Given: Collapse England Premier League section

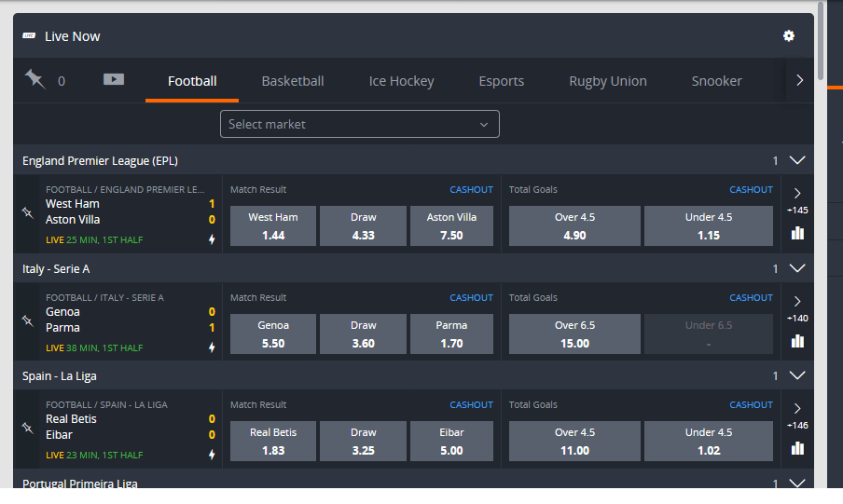Looking at the screenshot, I should 797,160.
